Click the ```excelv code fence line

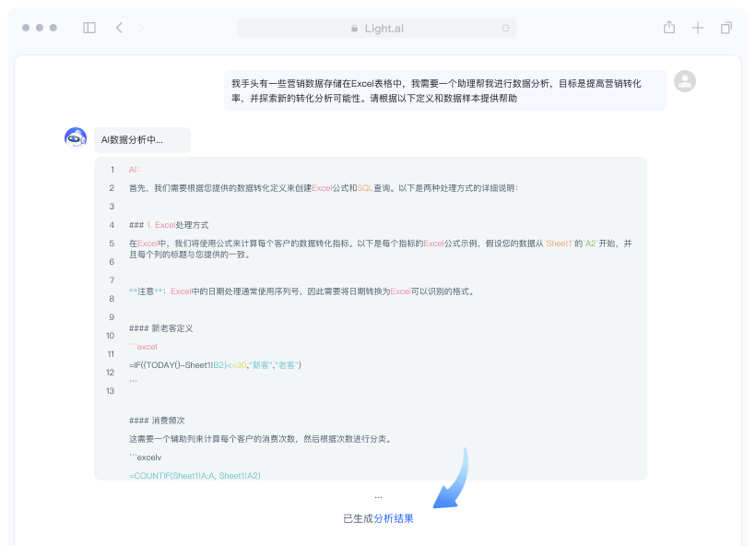pyautogui.click(x=145, y=457)
